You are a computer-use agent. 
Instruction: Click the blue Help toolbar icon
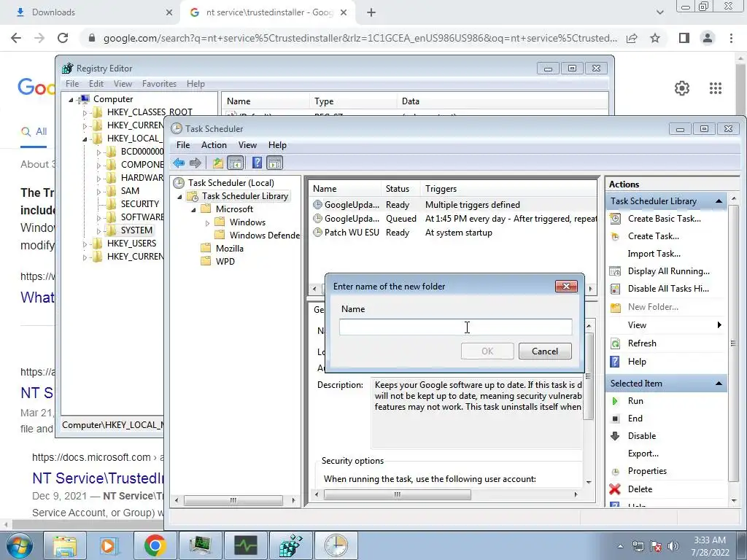[257, 163]
